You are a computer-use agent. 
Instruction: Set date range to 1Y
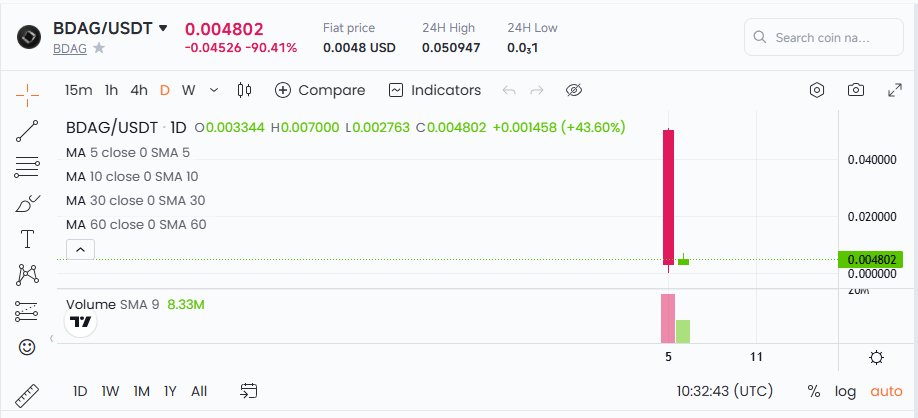[x=170, y=391]
